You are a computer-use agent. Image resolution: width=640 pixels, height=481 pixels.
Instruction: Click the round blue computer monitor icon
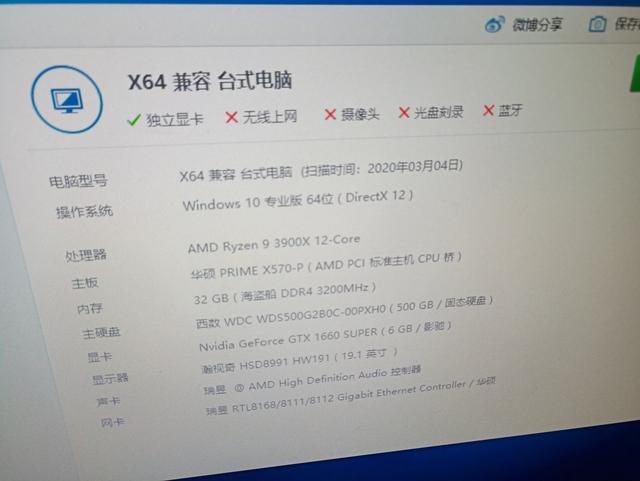(x=67, y=100)
